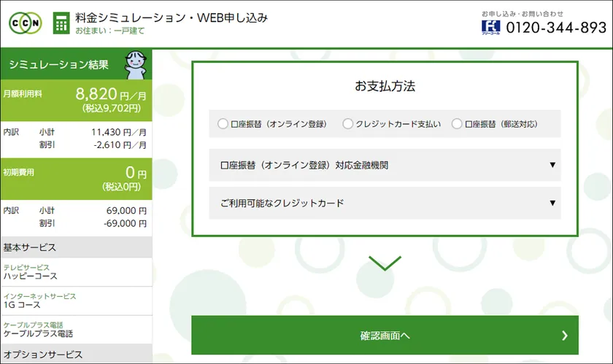Click the お支払方法 heading
The width and height of the screenshot is (613, 364).
pyautogui.click(x=385, y=86)
